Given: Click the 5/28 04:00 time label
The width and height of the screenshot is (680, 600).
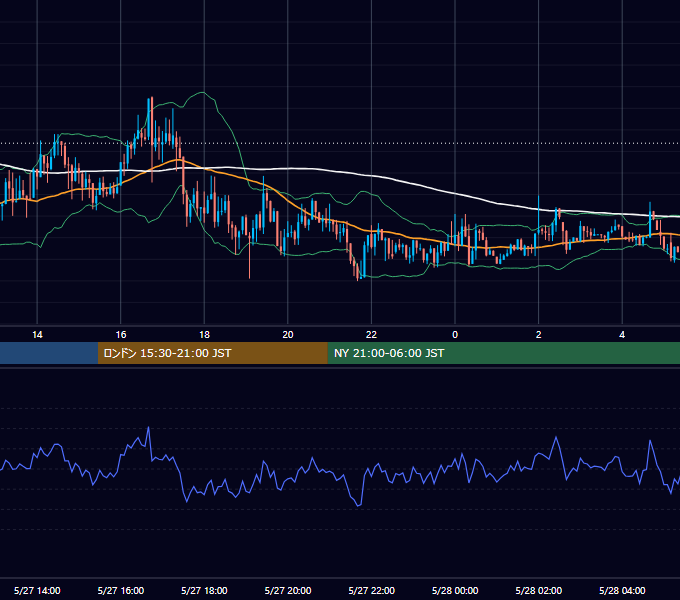Looking at the screenshot, I should click(x=622, y=590).
